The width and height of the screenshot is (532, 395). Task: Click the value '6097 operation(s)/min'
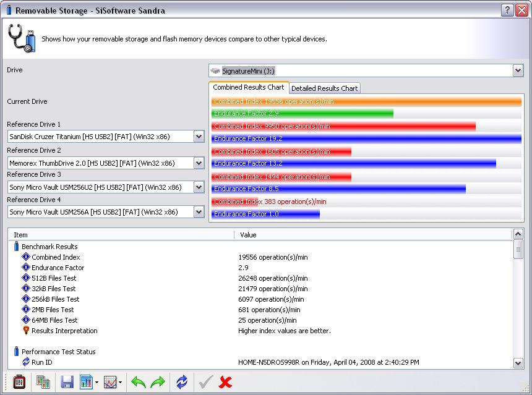coord(271,299)
